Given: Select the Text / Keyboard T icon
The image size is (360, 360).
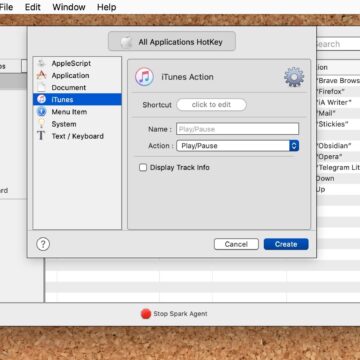Looking at the screenshot, I should 41,136.
